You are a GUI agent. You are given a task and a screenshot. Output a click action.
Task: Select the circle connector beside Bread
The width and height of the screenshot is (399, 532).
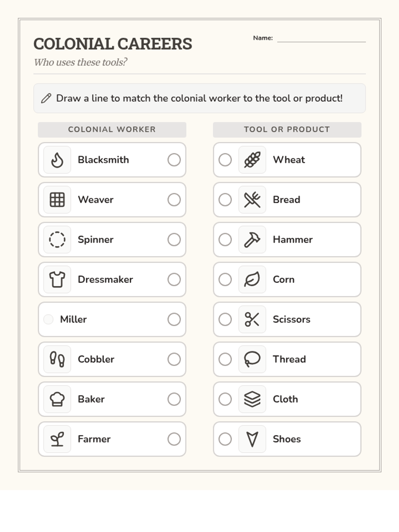click(x=225, y=200)
